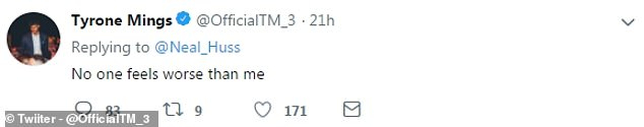Click the 'Replying to' label
This screenshot has width=644, height=127.
click(x=111, y=47)
